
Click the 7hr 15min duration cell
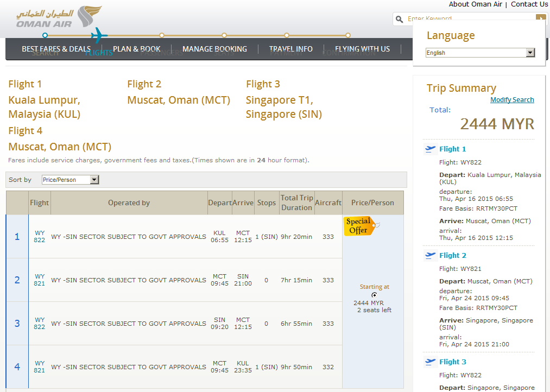point(296,280)
